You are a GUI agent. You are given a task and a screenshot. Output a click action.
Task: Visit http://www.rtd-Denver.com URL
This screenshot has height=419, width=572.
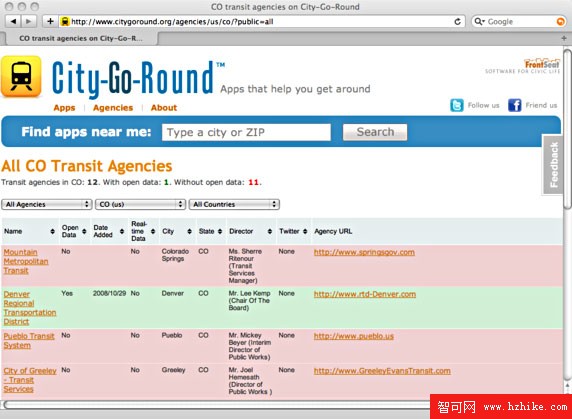[x=365, y=294]
